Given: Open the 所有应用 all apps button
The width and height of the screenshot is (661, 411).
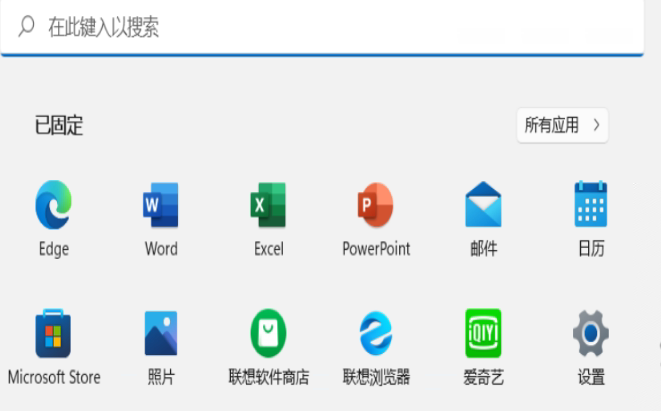Looking at the screenshot, I should pos(562,125).
